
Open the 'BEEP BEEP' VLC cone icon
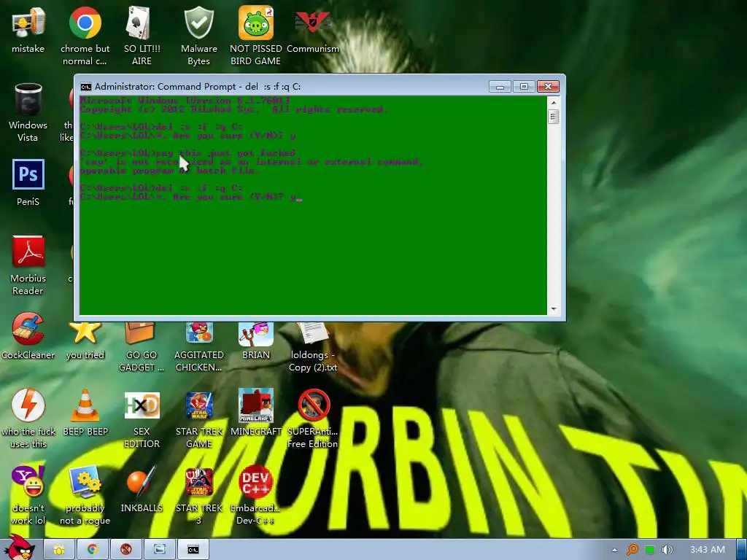[x=85, y=413]
